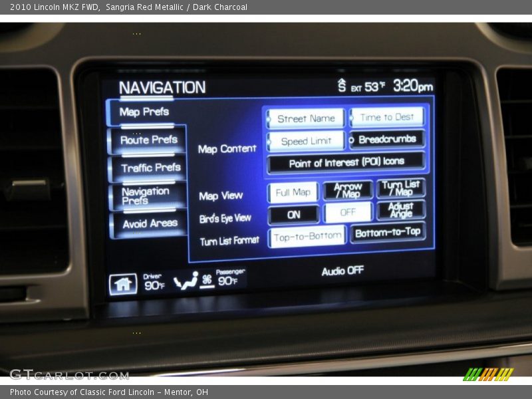Open Traffic Prefs tab
This screenshot has height=399, width=532.
(150, 168)
